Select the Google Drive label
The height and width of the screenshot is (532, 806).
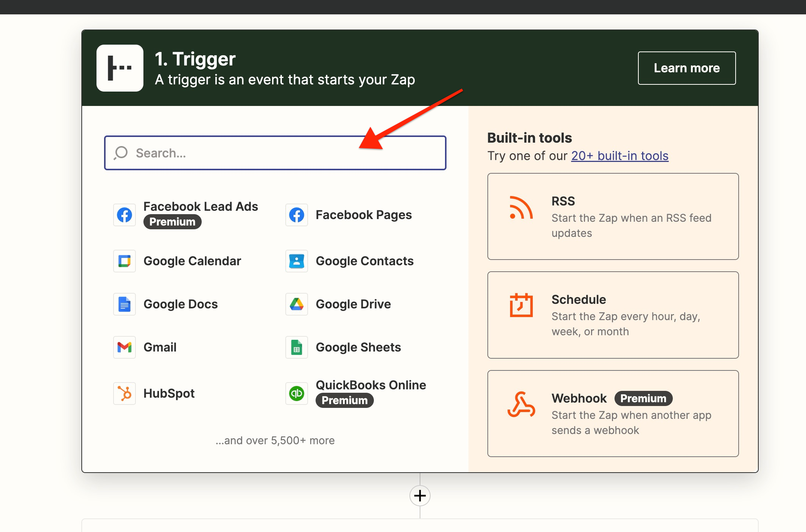(353, 304)
